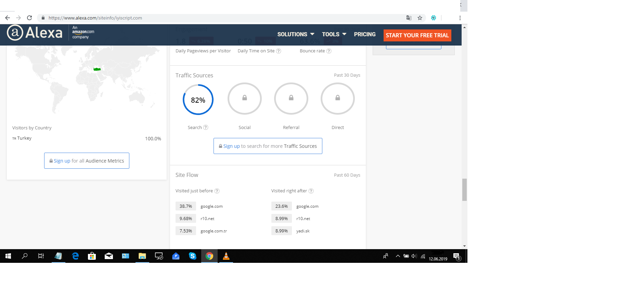
Task: Open the PRICING page
Action: [x=365, y=34]
